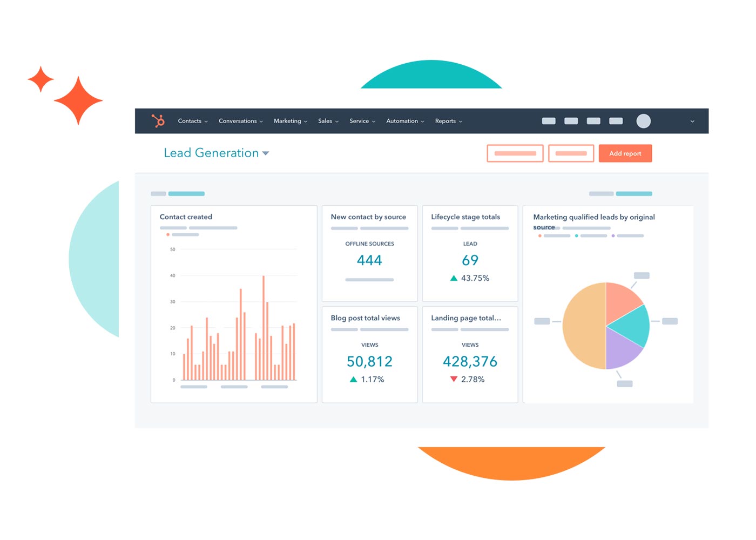Open the Lifecycle stage totals report
Viewport: 756px width, 540px height.
(465, 217)
